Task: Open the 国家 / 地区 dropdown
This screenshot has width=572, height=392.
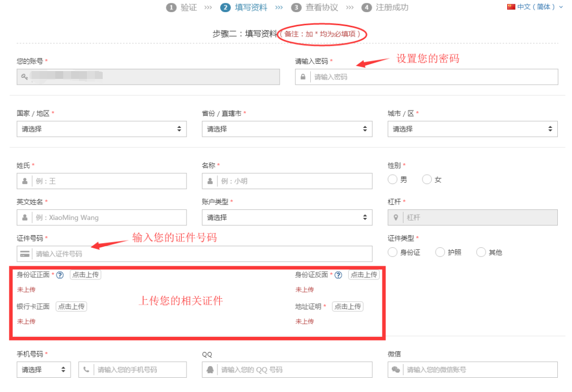Action: click(x=101, y=129)
